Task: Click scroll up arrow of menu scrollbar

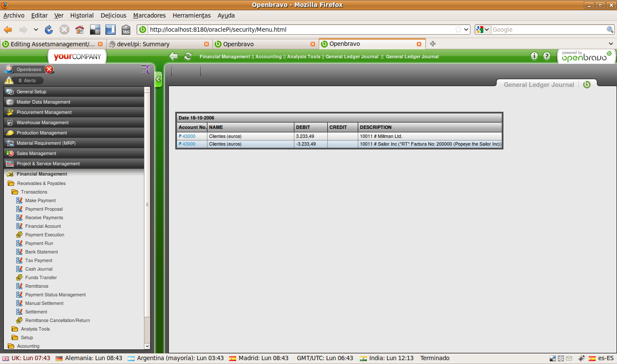Action: (x=147, y=90)
